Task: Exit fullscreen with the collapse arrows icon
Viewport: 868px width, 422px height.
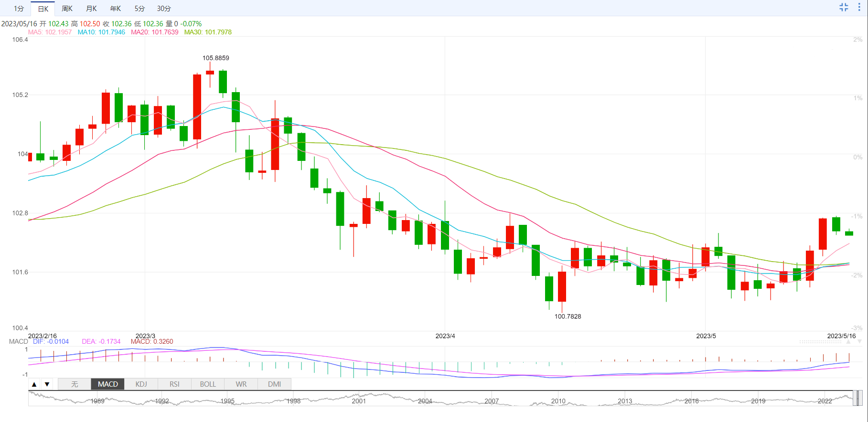Action: click(x=844, y=7)
